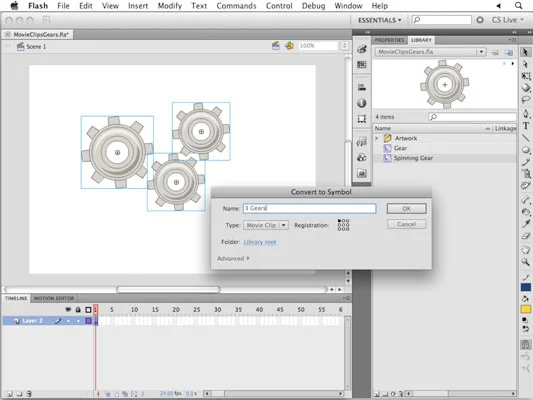This screenshot has width=533, height=400.
Task: Select the Eraser tool
Action: [x=526, y=236]
